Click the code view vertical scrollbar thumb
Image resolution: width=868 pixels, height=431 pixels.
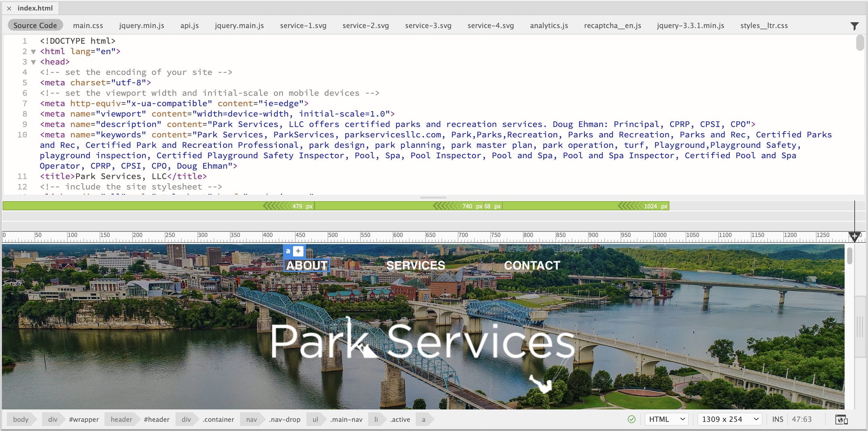860,43
